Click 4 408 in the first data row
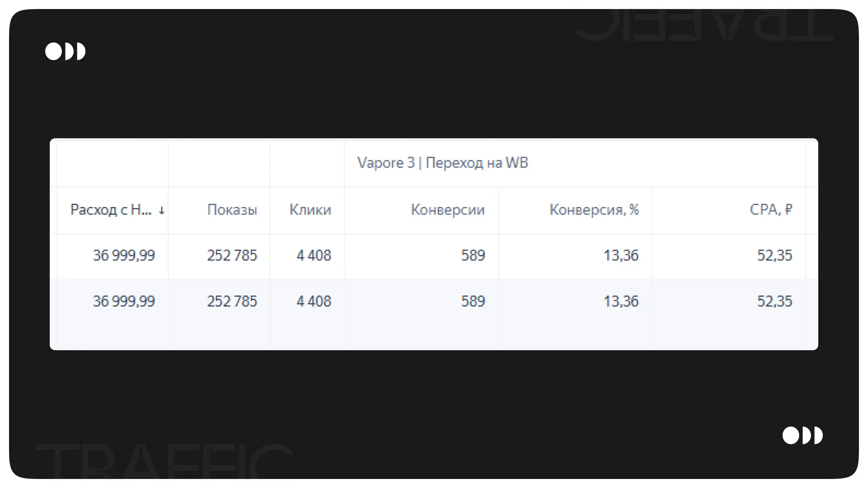 point(314,255)
